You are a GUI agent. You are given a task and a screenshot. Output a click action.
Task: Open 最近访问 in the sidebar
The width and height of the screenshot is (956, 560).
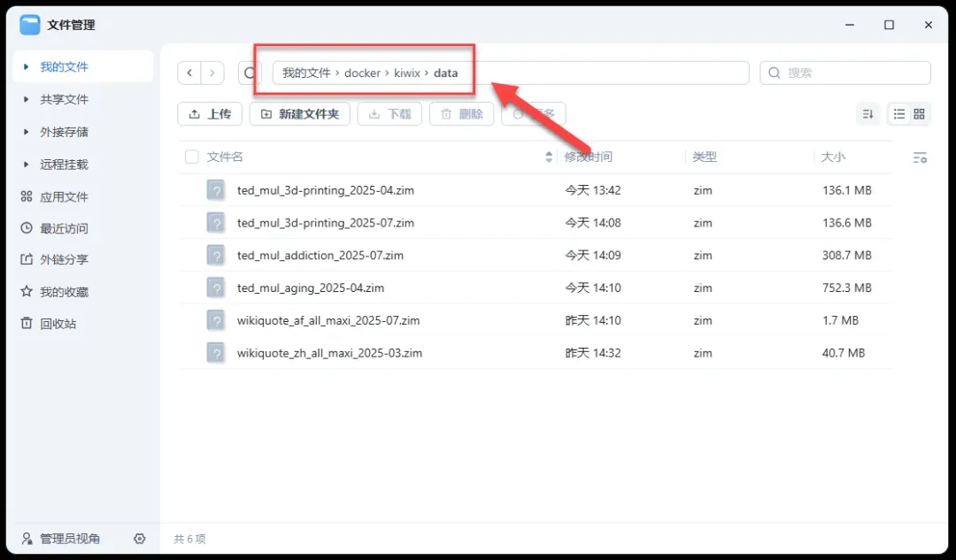(64, 228)
